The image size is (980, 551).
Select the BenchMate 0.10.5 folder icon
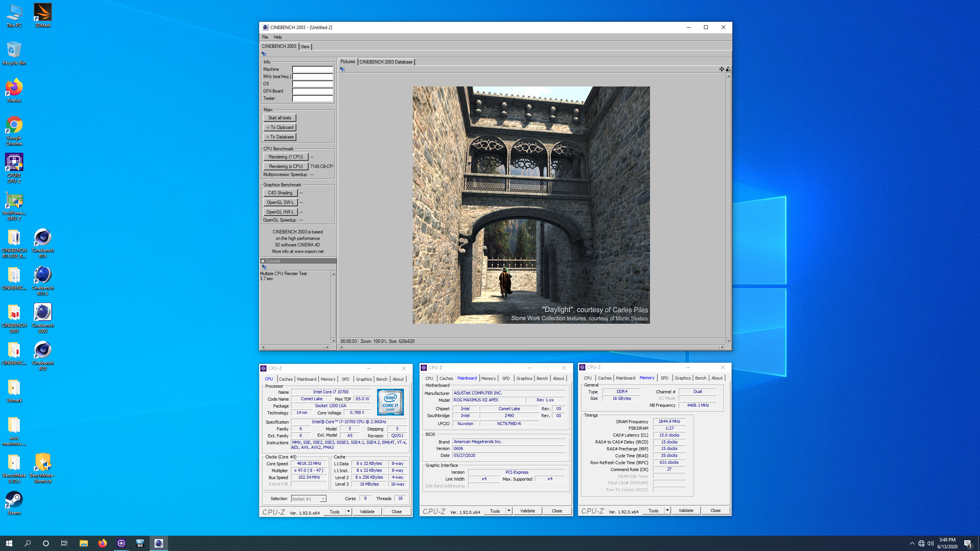tap(14, 468)
